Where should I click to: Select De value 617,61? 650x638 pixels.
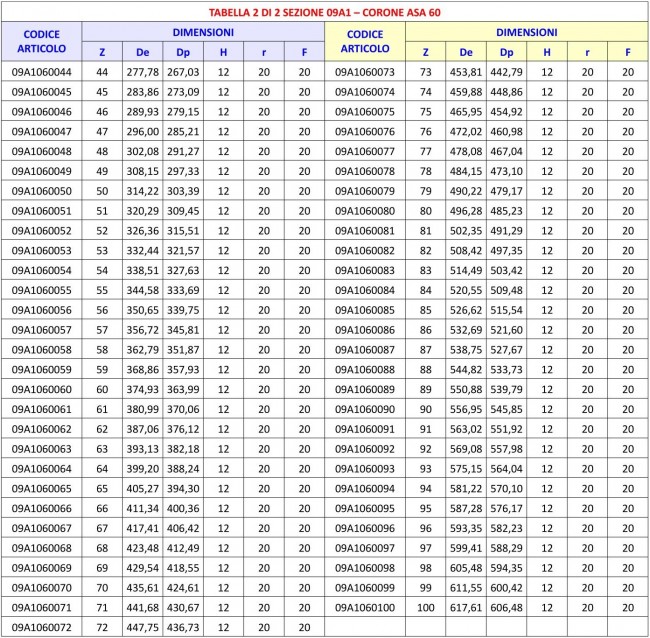[466, 607]
